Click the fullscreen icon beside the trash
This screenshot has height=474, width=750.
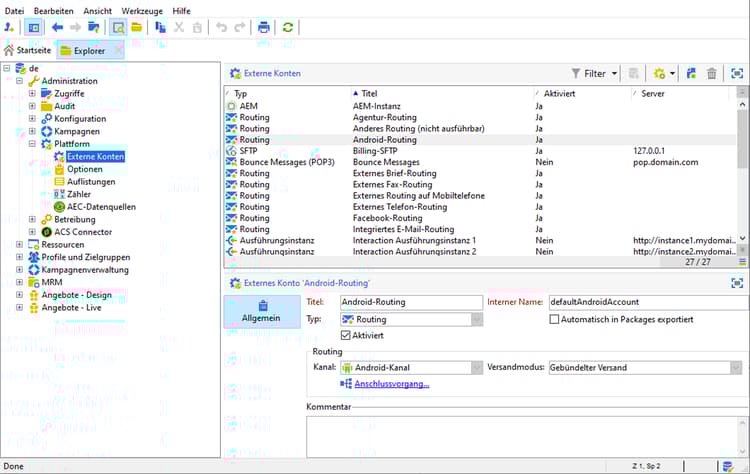click(x=737, y=73)
